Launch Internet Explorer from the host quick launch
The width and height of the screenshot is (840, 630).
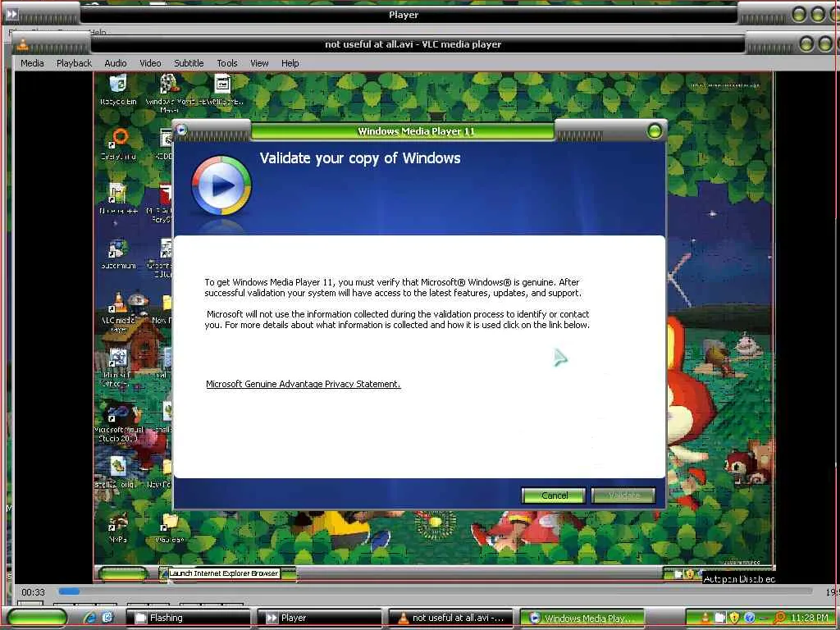90,617
